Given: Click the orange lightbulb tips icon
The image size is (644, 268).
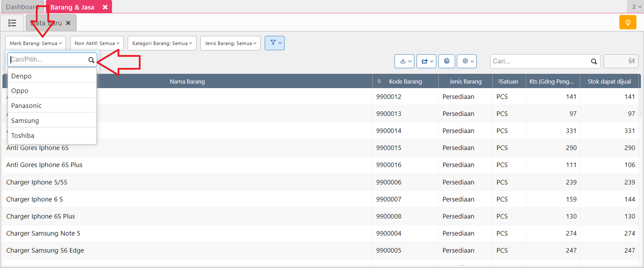Looking at the screenshot, I should (x=627, y=23).
